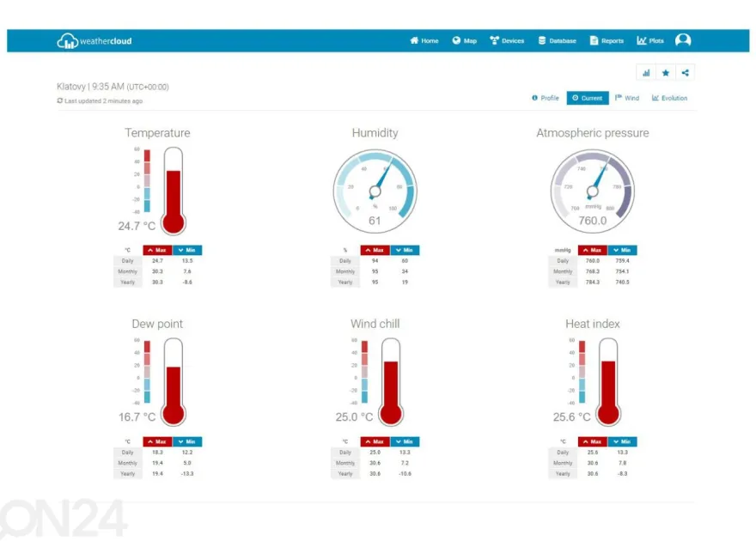The image size is (756, 541).
Task: Click the "16.7 °C" dew point reading
Action: pyautogui.click(x=137, y=416)
